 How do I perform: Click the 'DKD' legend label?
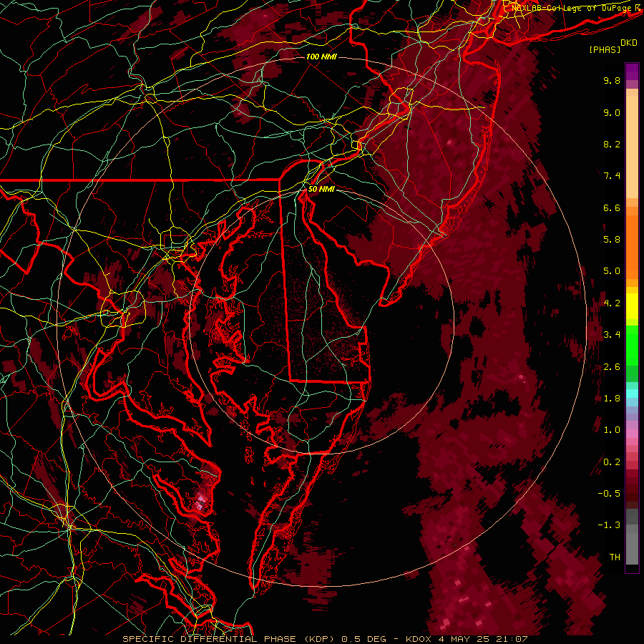click(629, 43)
